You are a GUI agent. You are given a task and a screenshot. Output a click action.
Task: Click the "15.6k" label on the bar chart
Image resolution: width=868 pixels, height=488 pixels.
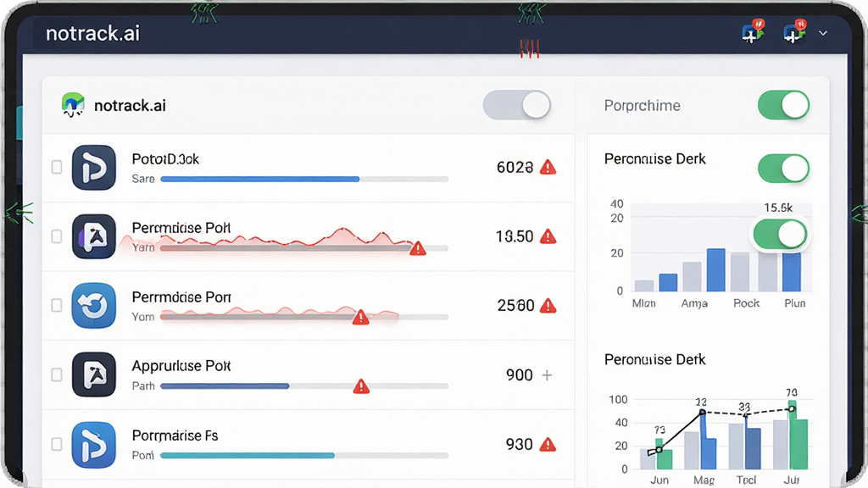(778, 208)
